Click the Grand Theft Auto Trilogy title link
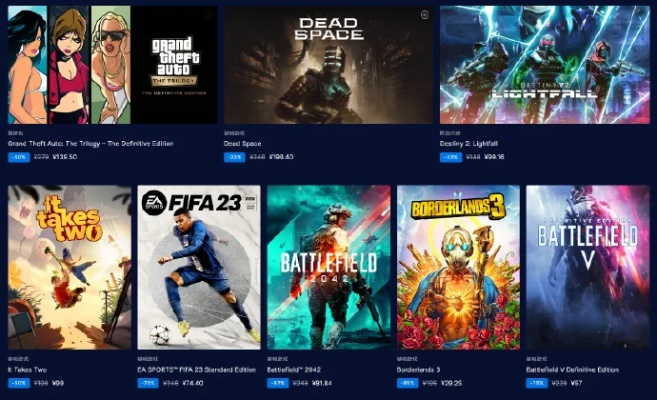This screenshot has height=400, width=657. (91, 144)
